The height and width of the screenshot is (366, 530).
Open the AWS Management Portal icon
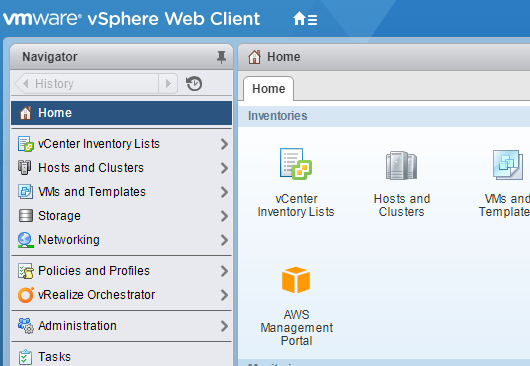click(x=296, y=280)
